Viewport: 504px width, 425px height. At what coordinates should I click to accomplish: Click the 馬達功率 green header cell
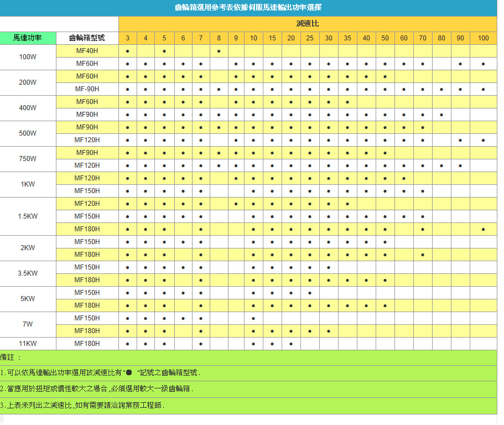tap(28, 38)
